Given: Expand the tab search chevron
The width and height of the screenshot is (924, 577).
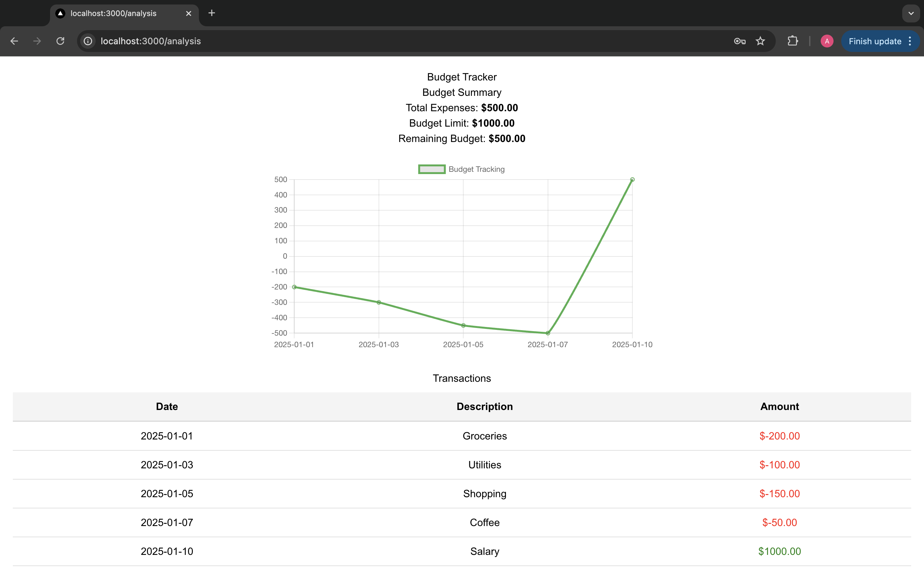Looking at the screenshot, I should click(x=911, y=13).
